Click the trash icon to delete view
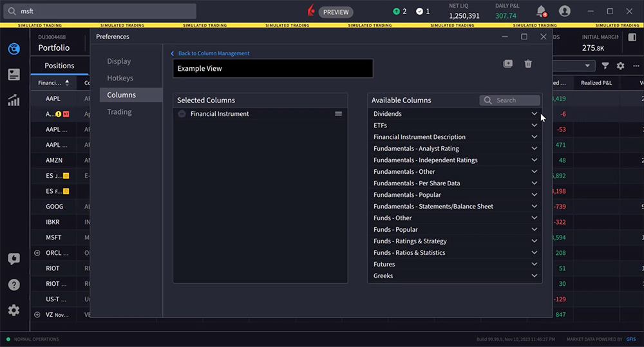644x347 pixels. tap(528, 64)
